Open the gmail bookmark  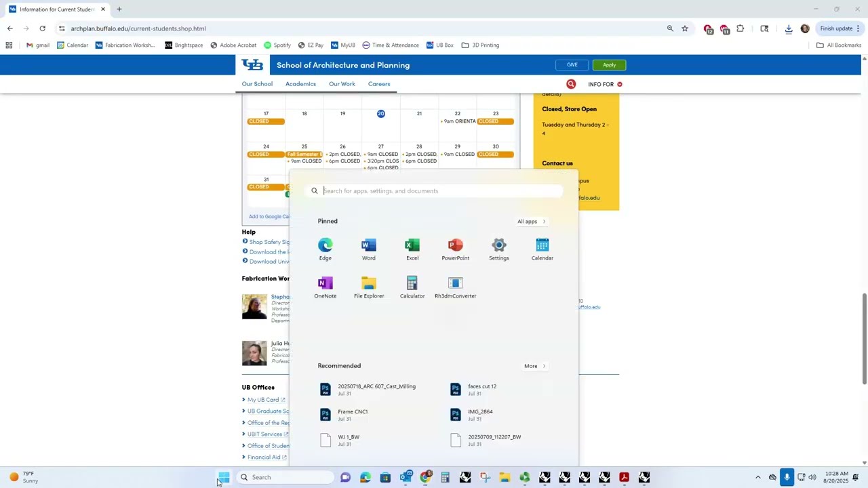37,45
